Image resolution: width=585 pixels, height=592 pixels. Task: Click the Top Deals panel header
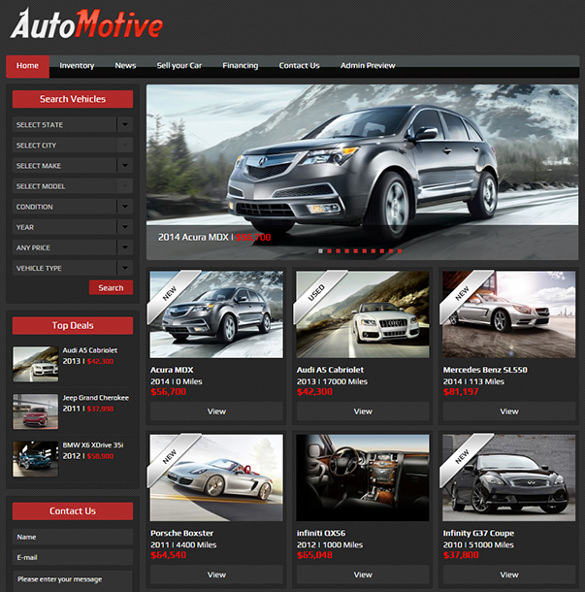click(x=73, y=325)
